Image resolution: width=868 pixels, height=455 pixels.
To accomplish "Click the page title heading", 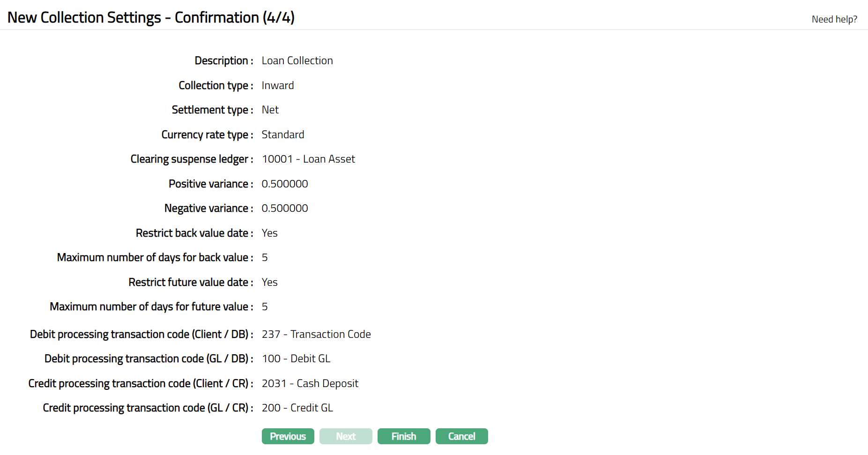I will (x=151, y=17).
